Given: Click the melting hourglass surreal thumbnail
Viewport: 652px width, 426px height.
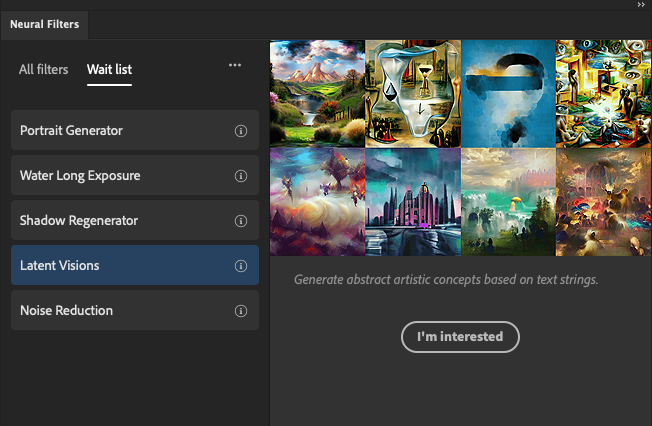Looking at the screenshot, I should pyautogui.click(x=413, y=94).
